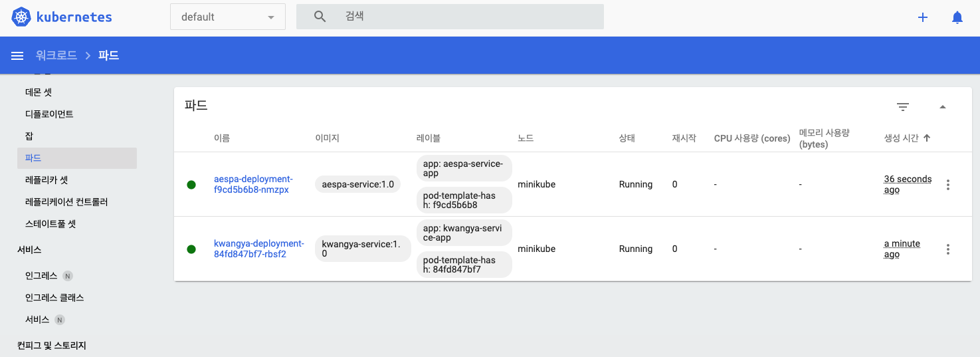
Task: Click minikube node in kwangya row
Action: click(x=536, y=249)
